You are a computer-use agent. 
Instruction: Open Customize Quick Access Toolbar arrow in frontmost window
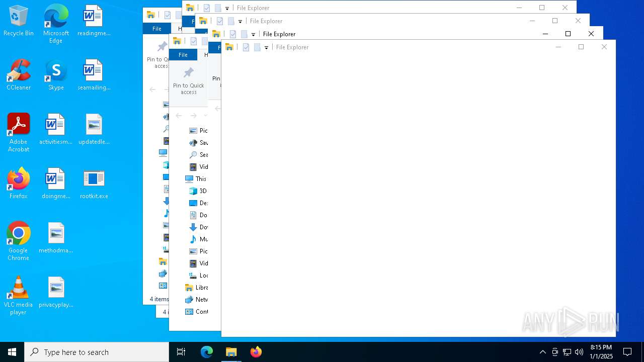click(x=266, y=48)
